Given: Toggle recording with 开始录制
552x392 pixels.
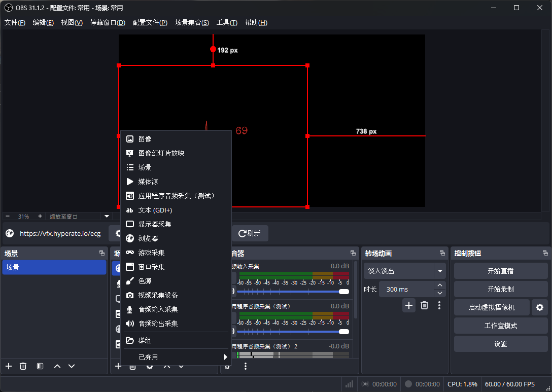Looking at the screenshot, I should pos(500,289).
